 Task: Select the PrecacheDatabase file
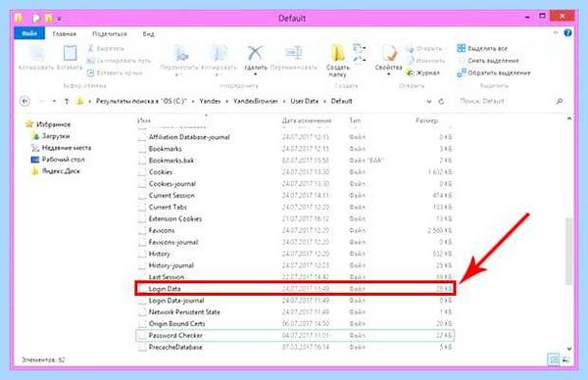pos(295,347)
